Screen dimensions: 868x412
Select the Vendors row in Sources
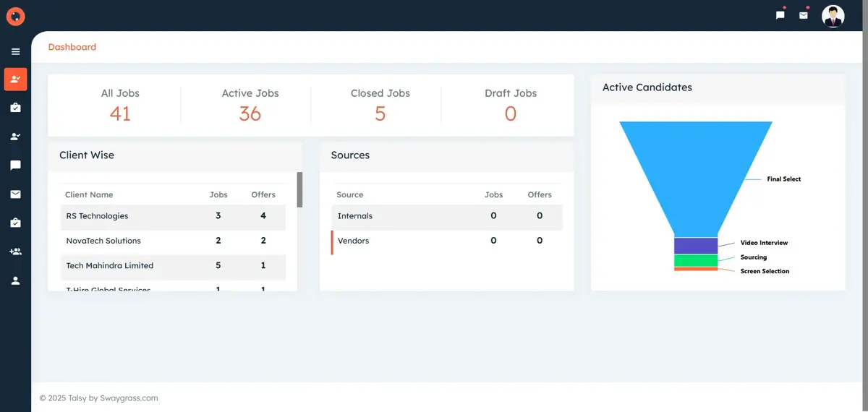tap(354, 241)
